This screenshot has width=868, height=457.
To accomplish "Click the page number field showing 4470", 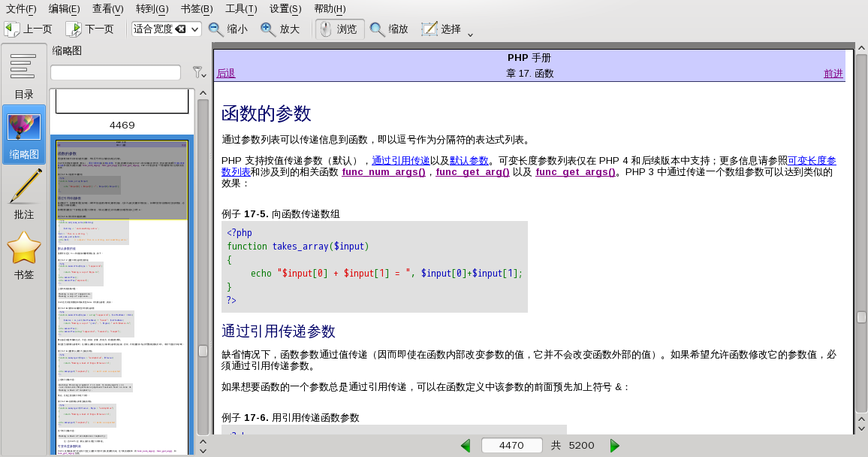I will (x=511, y=446).
